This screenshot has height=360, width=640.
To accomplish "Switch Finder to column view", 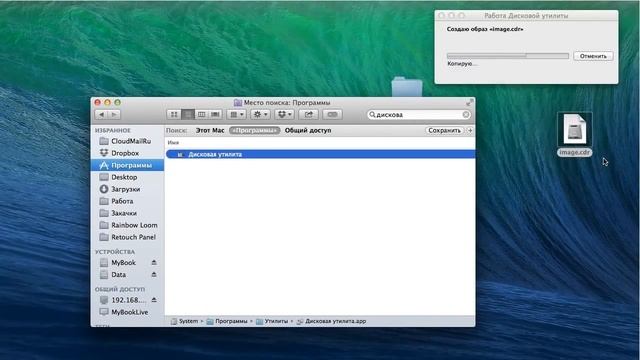I will (201, 115).
